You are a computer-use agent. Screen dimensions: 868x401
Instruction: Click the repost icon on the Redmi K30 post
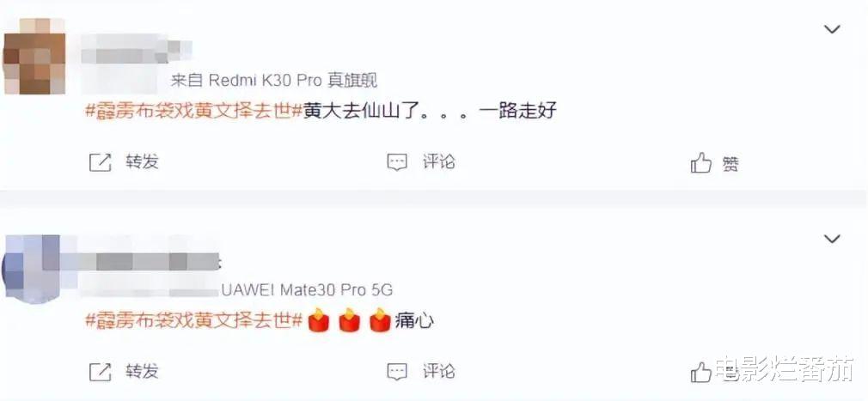click(x=101, y=162)
